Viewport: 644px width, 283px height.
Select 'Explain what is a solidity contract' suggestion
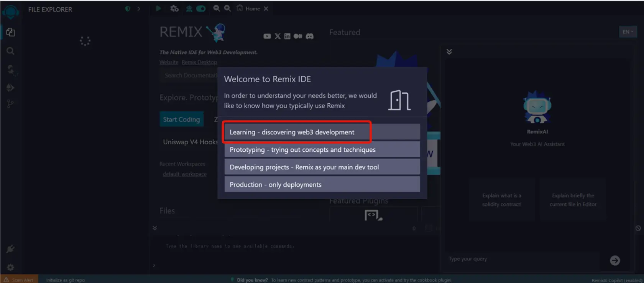pos(502,200)
